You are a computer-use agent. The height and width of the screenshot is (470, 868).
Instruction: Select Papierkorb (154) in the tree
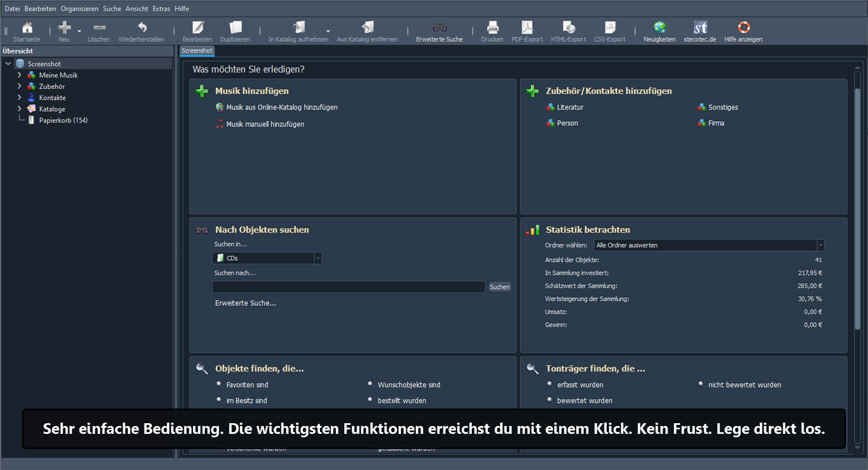click(x=63, y=120)
